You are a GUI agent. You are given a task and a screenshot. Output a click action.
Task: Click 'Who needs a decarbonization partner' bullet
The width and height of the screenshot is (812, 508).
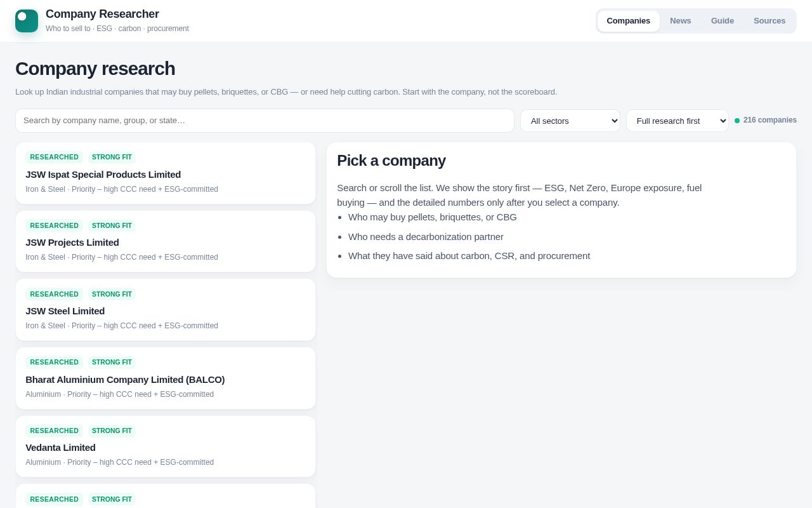coord(426,237)
